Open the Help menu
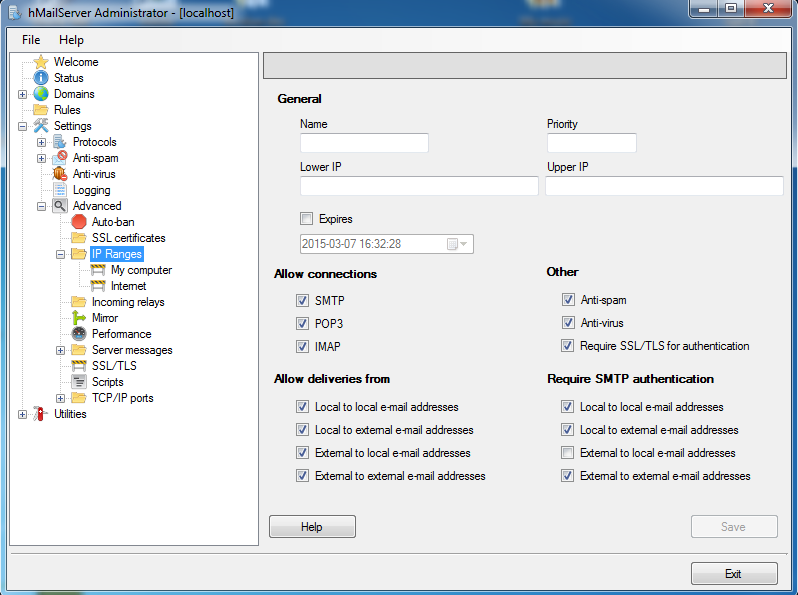 [x=71, y=40]
